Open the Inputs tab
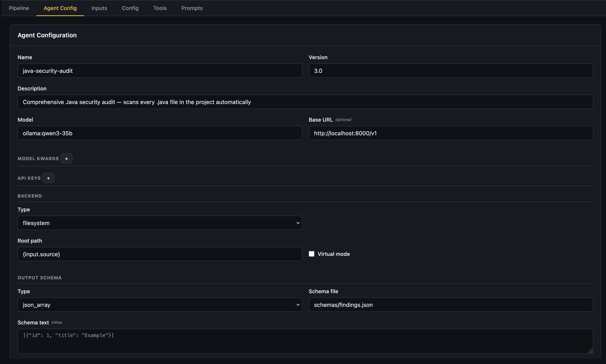Image resolution: width=606 pixels, height=364 pixels. point(99,8)
